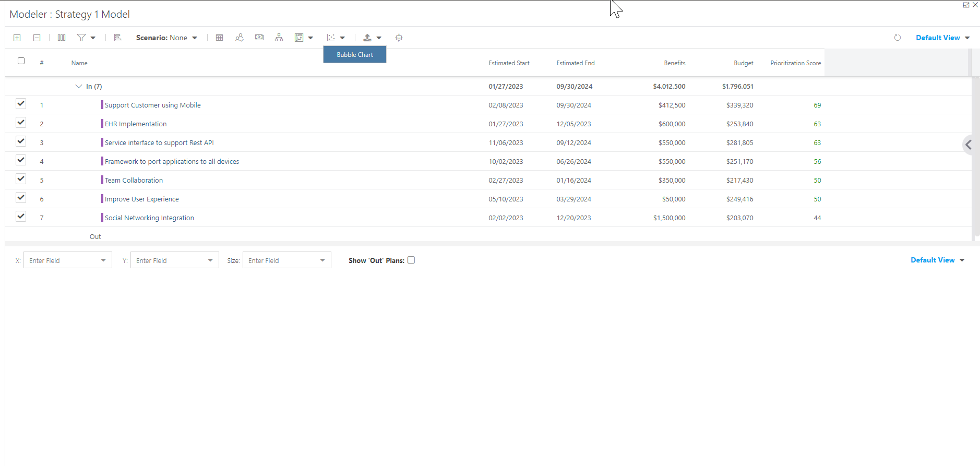Image resolution: width=980 pixels, height=466 pixels.
Task: Open the X axis field dropdown
Action: tap(68, 260)
